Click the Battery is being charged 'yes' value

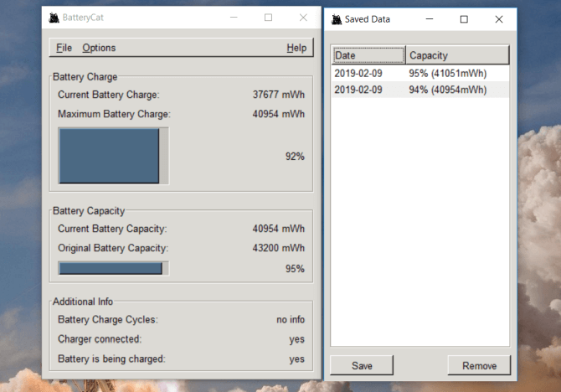297,358
